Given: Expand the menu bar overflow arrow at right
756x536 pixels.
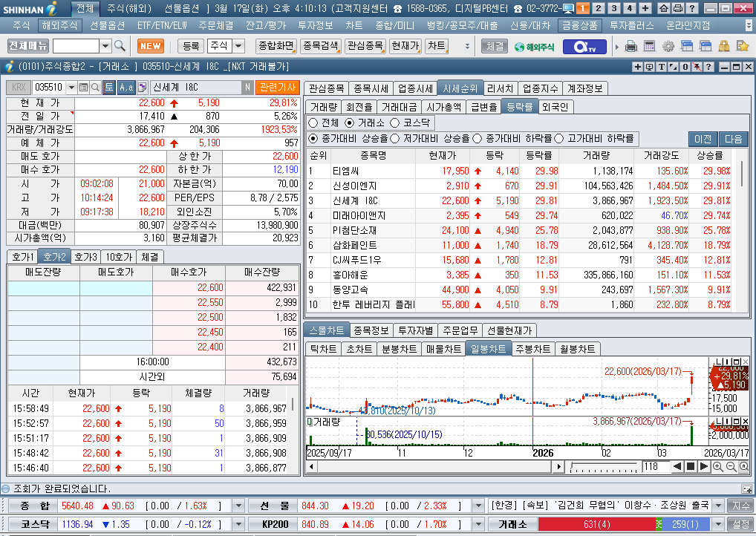Looking at the screenshot, I should click(749, 25).
